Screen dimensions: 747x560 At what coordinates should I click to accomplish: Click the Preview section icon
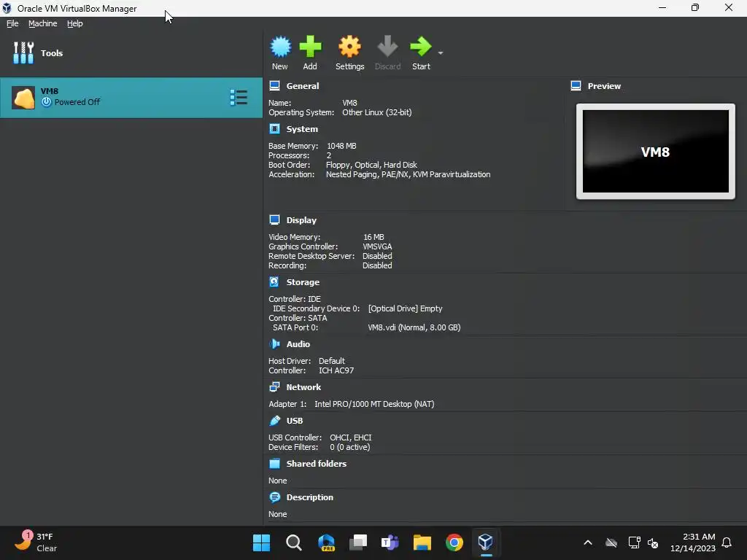(x=576, y=86)
